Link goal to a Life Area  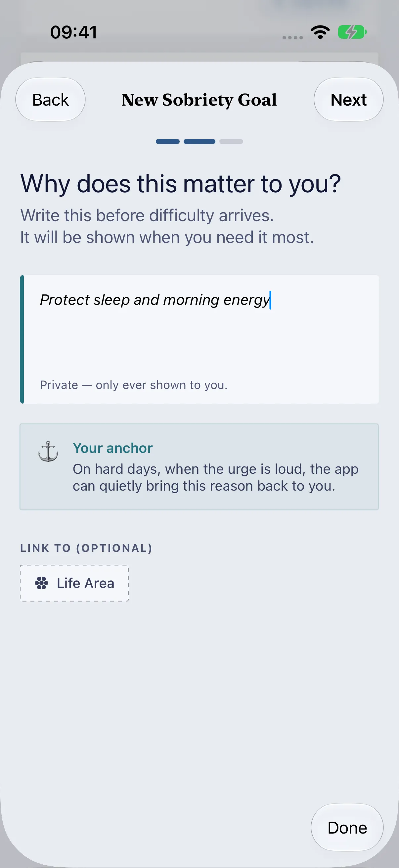(x=74, y=583)
